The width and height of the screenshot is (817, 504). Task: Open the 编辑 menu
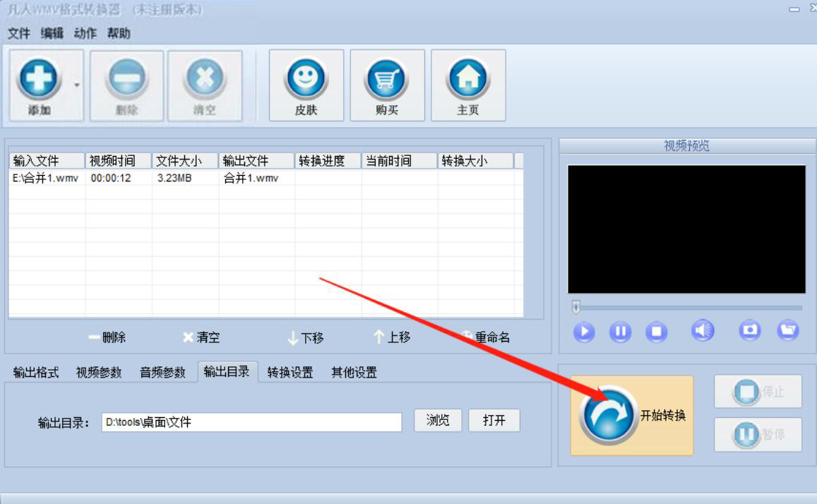52,33
